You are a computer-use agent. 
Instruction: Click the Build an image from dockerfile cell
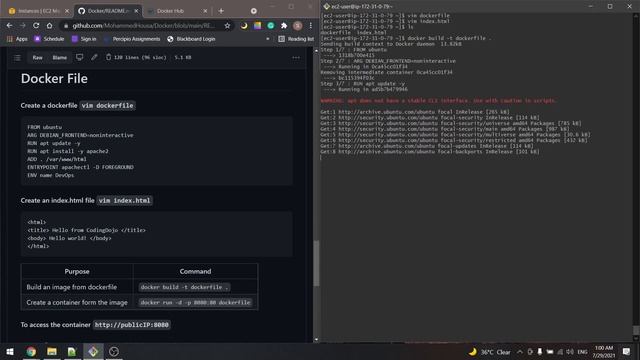[x=77, y=287]
